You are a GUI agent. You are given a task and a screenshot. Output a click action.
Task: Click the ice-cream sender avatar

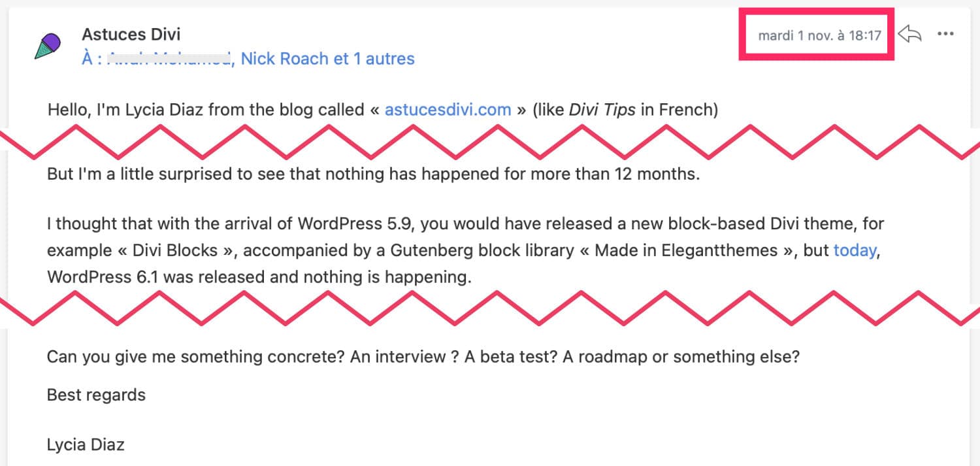click(48, 46)
